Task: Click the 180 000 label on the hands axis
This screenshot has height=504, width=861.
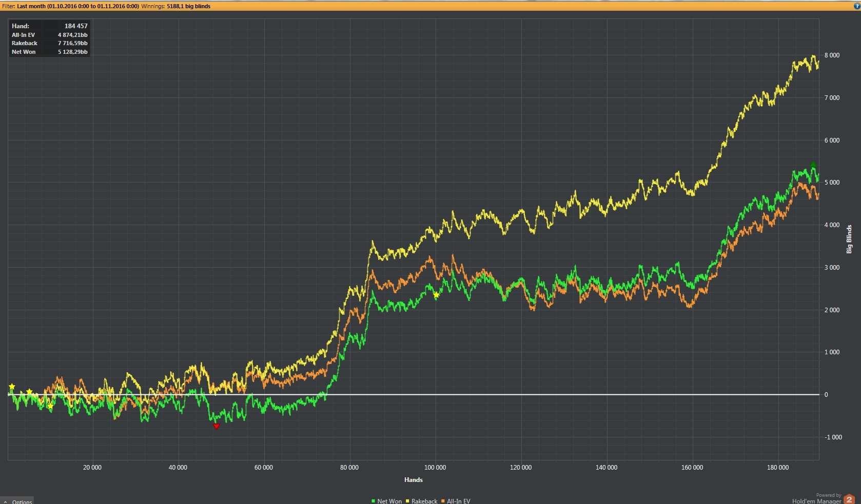Action: click(x=778, y=467)
